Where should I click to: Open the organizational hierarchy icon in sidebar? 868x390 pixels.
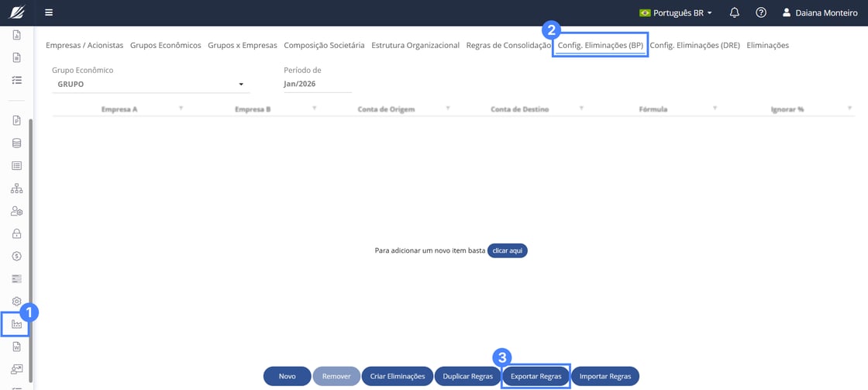click(x=16, y=188)
